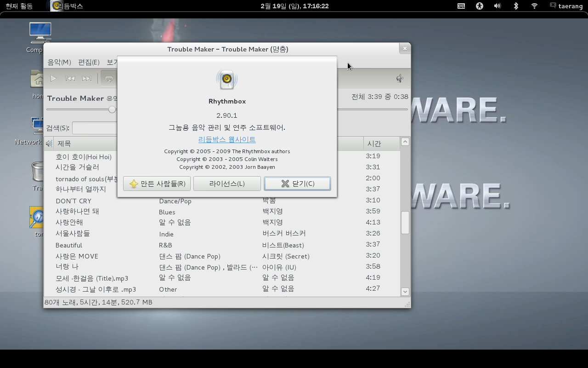Sort by the 시간 column header
Screen dimensions: 588x368
(x=381, y=144)
